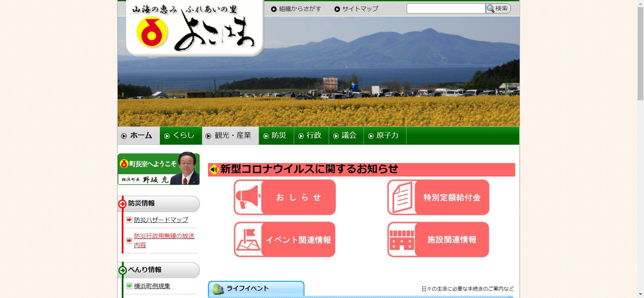Screen dimensions: 644x298
Task: Visit the サイトマップ link
Action: 356,9
